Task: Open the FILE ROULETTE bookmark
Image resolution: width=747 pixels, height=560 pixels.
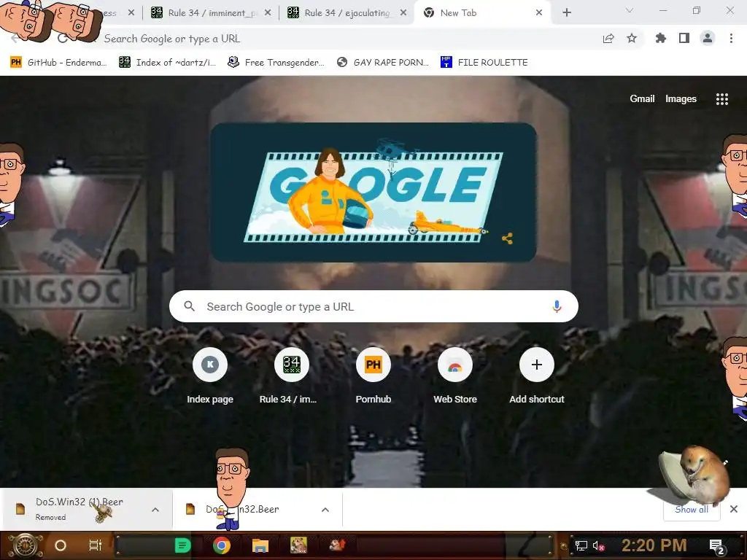Action: tap(484, 63)
